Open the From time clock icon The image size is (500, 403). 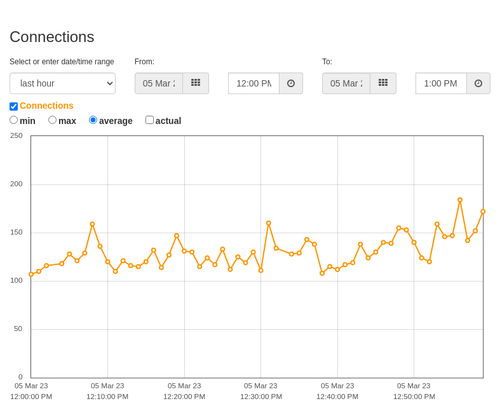point(291,83)
